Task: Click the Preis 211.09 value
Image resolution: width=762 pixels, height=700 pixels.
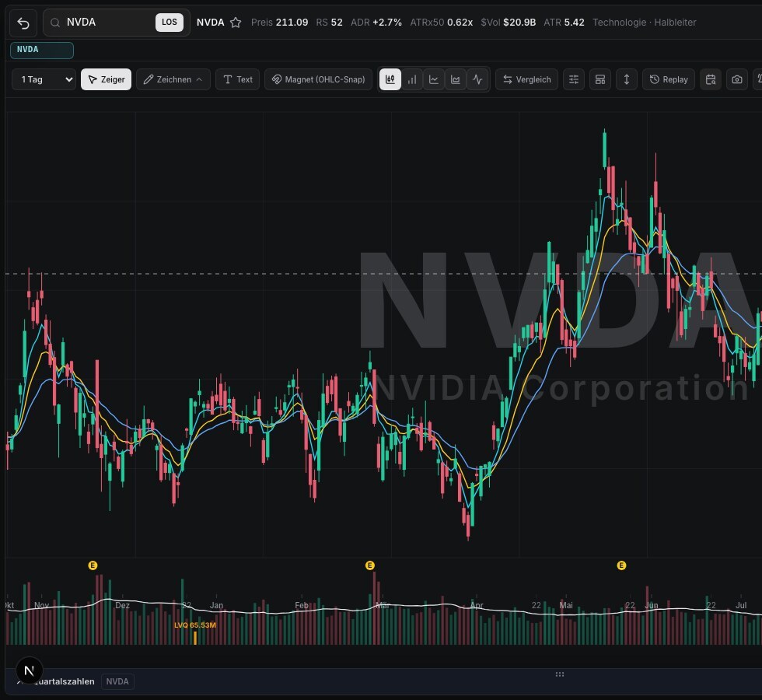Action: [x=279, y=23]
